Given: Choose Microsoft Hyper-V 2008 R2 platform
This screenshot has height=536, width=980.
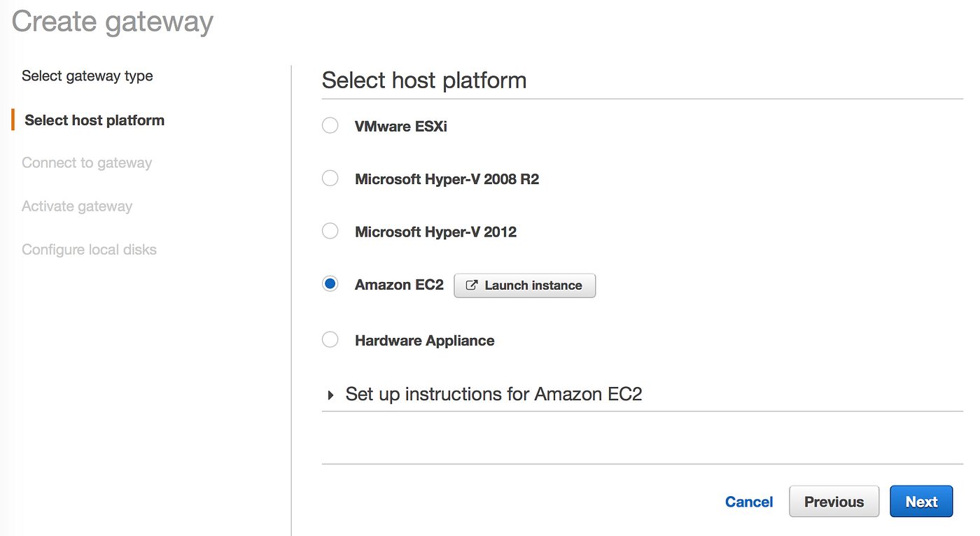Looking at the screenshot, I should pos(330,178).
